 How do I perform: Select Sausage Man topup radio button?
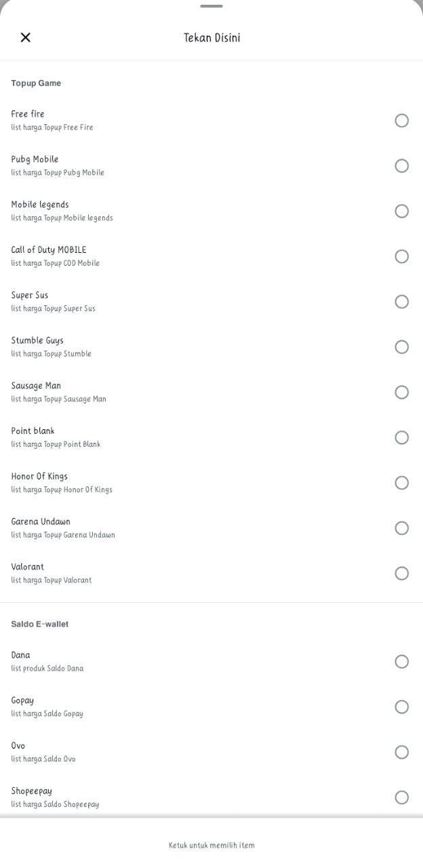coord(401,392)
